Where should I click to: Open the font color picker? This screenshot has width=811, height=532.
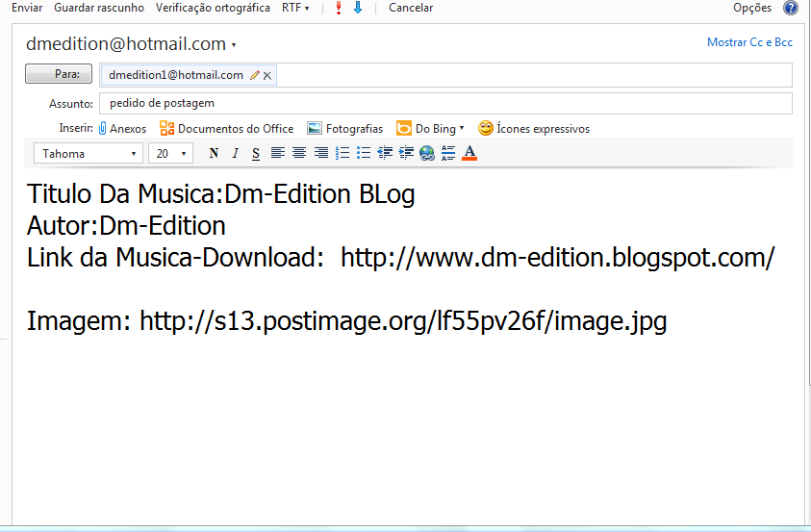click(x=469, y=153)
